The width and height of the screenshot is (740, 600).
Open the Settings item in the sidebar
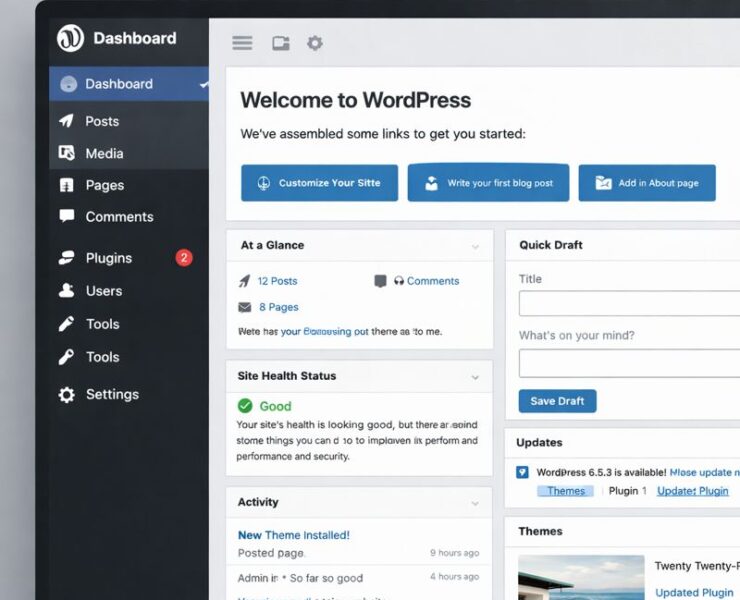click(x=111, y=394)
